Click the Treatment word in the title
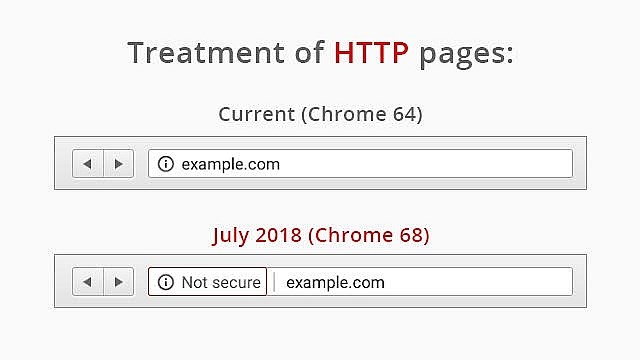Viewport: 640px width, 360px height. click(x=206, y=52)
